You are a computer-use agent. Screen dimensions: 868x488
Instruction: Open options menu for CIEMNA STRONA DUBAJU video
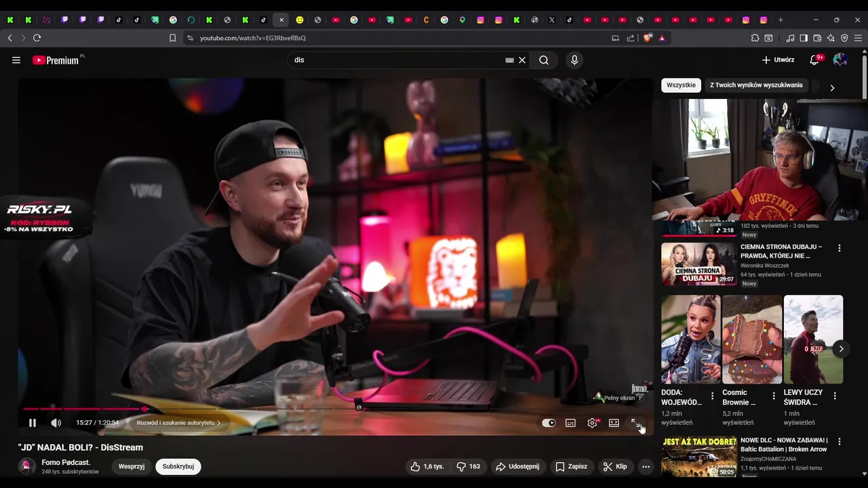(839, 248)
